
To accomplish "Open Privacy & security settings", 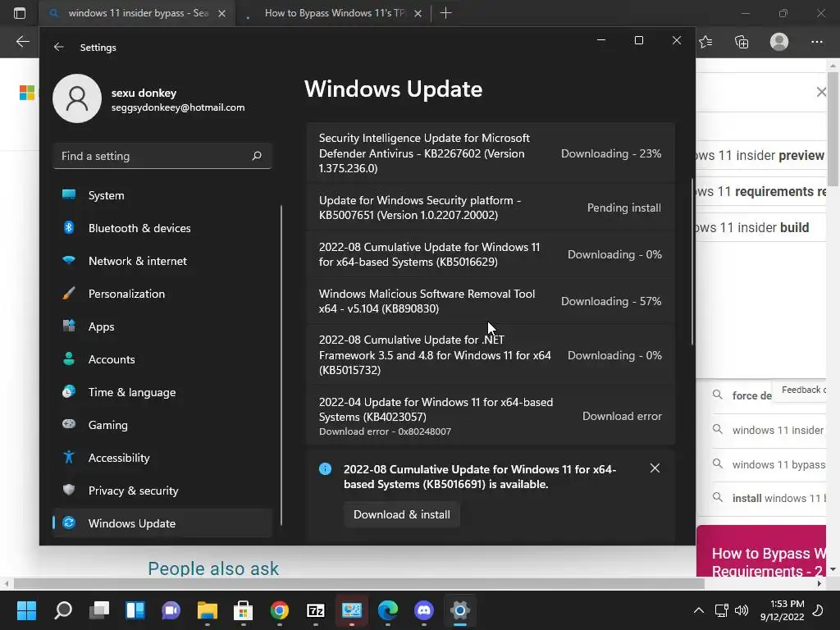I will coord(162,491).
